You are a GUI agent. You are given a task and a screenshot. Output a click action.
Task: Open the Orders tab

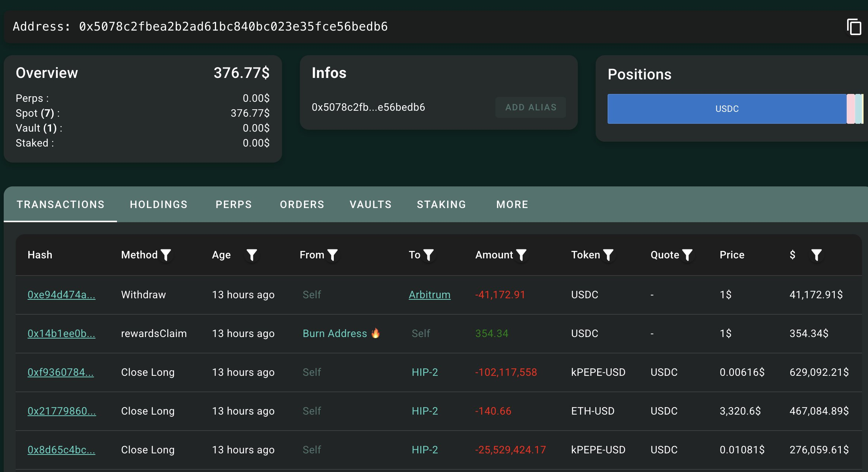point(302,204)
